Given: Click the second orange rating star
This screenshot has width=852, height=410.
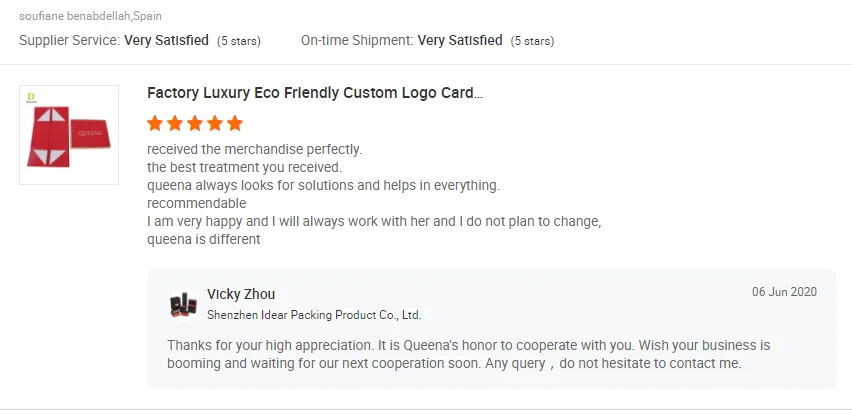Looking at the screenshot, I should (x=175, y=124).
